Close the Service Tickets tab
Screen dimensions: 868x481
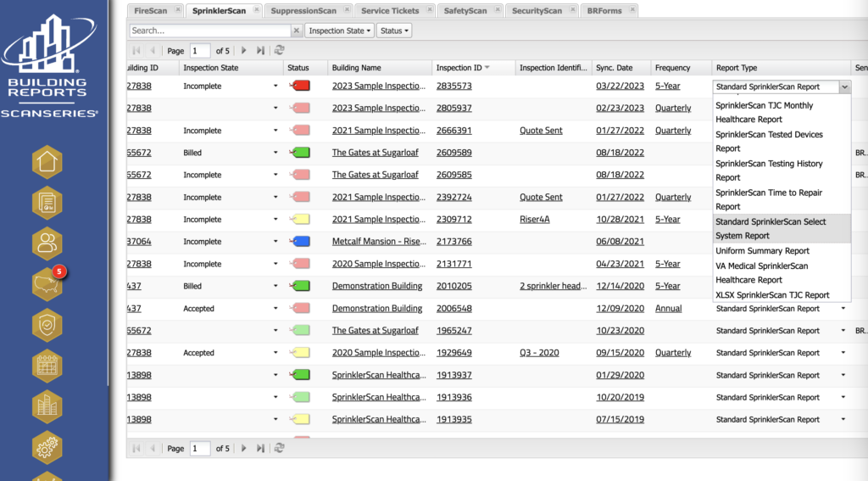pos(430,9)
